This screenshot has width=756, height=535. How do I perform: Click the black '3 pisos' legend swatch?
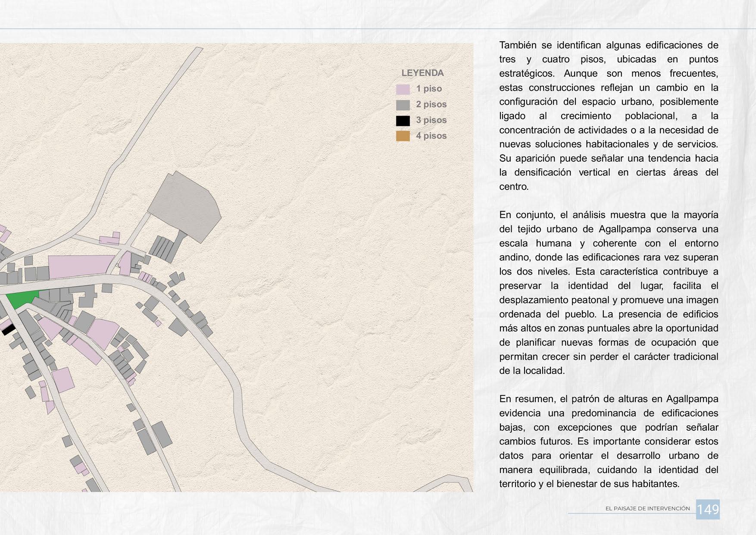tap(403, 121)
